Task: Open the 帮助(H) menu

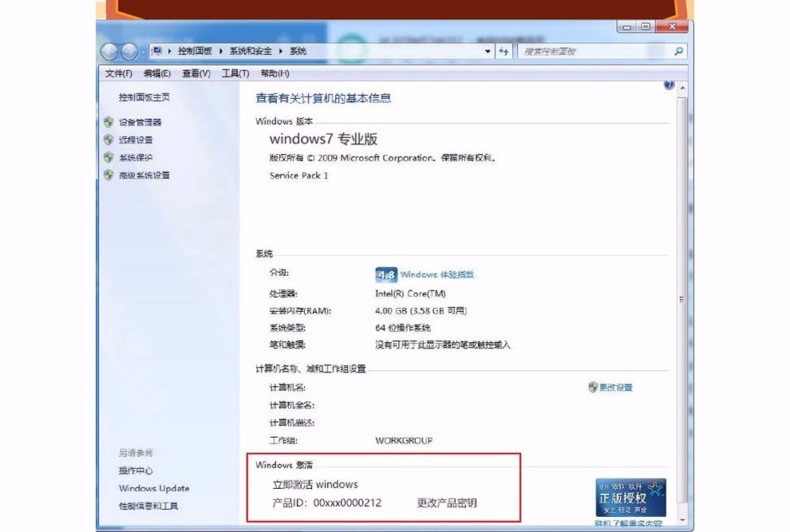Action: coord(275,73)
